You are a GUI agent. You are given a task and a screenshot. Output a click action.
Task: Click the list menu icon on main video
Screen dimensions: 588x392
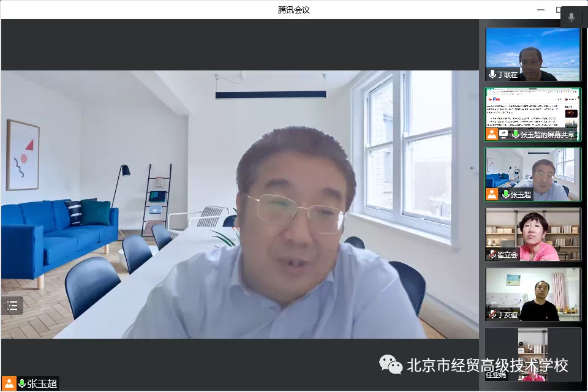[x=12, y=306]
